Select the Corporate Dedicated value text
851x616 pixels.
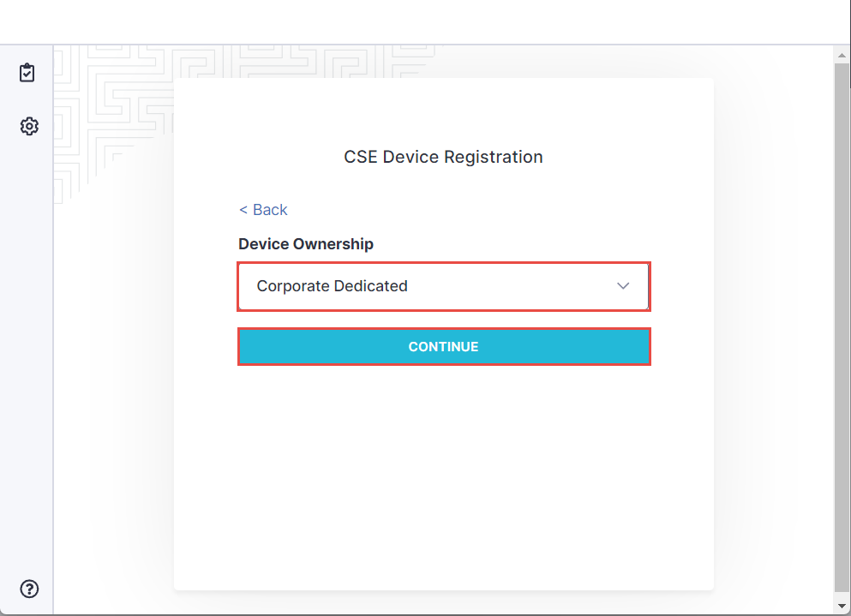(332, 286)
